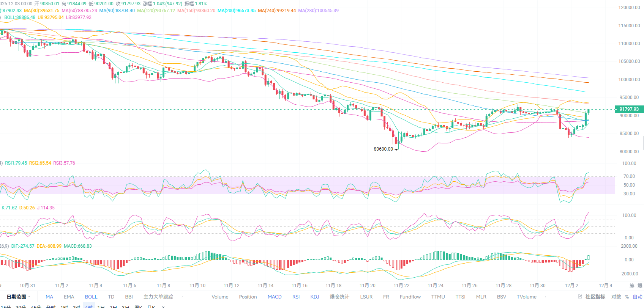The image size is (644, 308).
Task: Click the 91797.93 current price label
Action: (x=629, y=109)
